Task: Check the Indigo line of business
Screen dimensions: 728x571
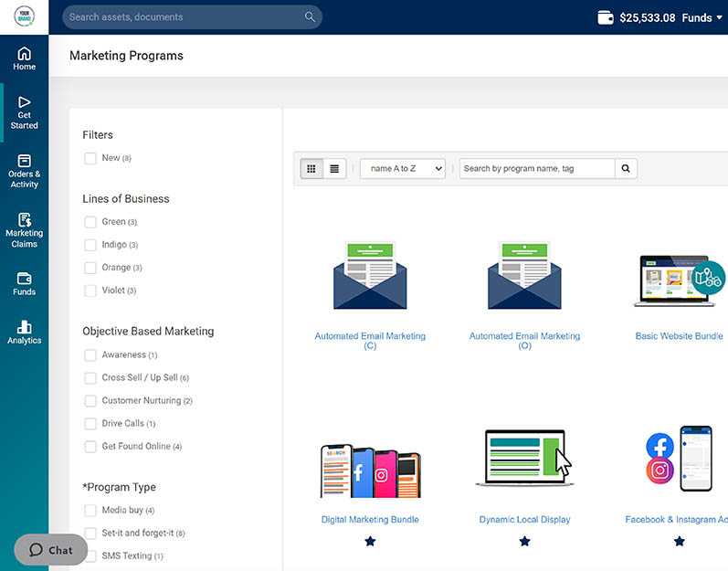Action: (x=90, y=245)
